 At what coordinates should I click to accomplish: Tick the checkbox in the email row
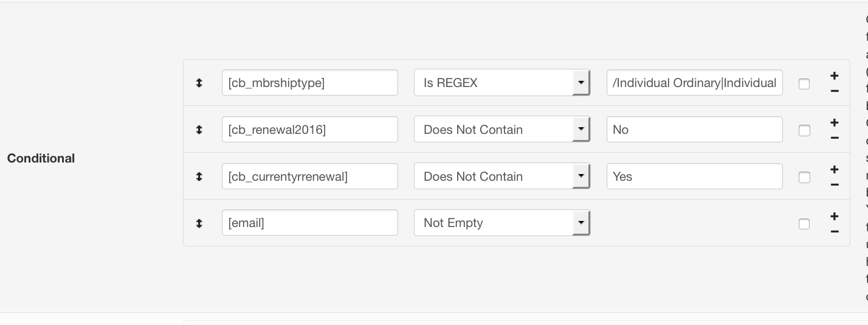click(x=804, y=224)
